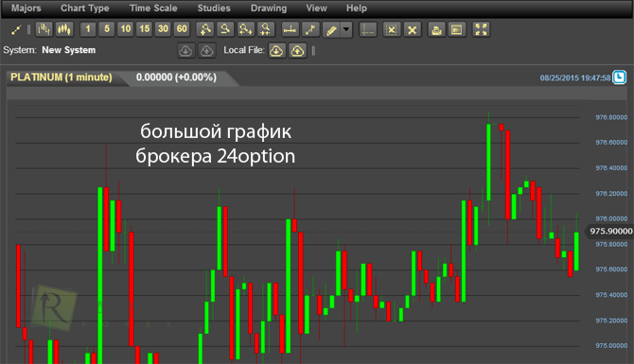Select the pencil drawing tool

click(331, 30)
